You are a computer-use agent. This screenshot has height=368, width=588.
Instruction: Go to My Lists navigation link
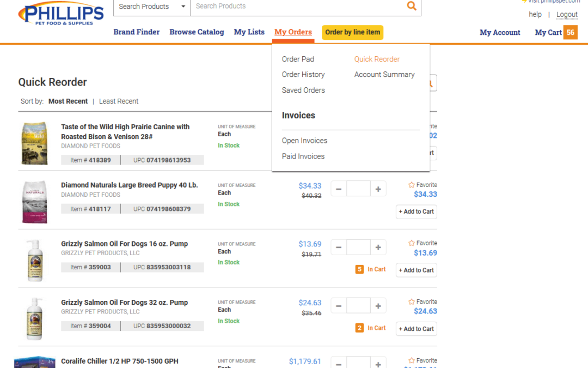point(249,32)
